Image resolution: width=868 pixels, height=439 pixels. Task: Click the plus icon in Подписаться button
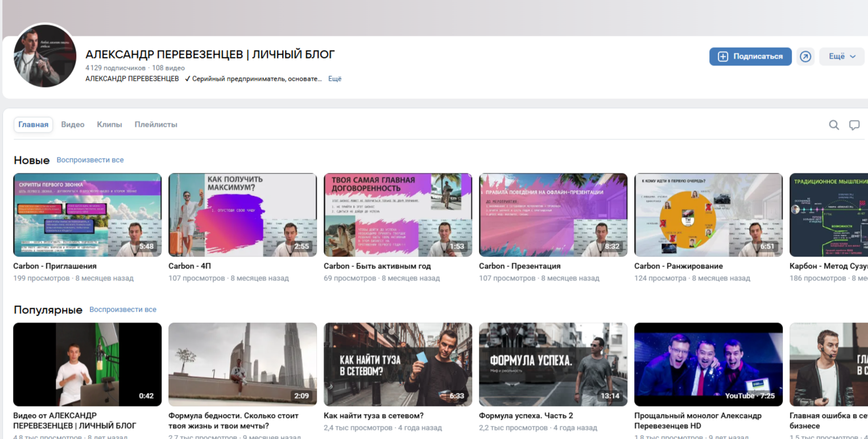(723, 56)
